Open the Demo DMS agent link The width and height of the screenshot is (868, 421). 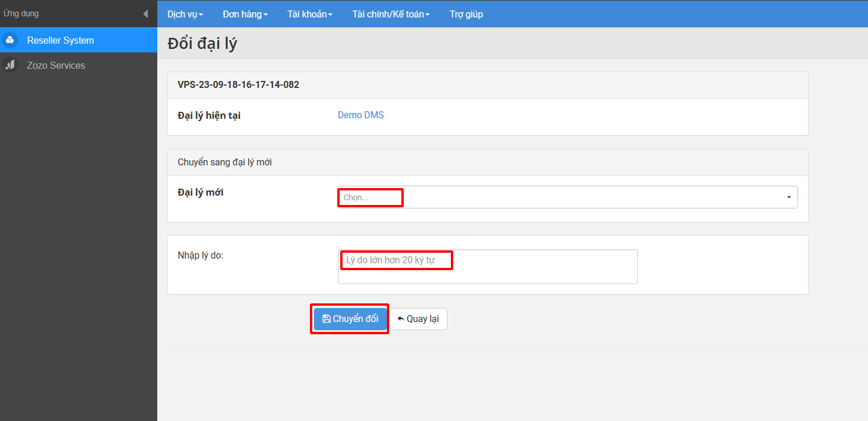(x=360, y=115)
